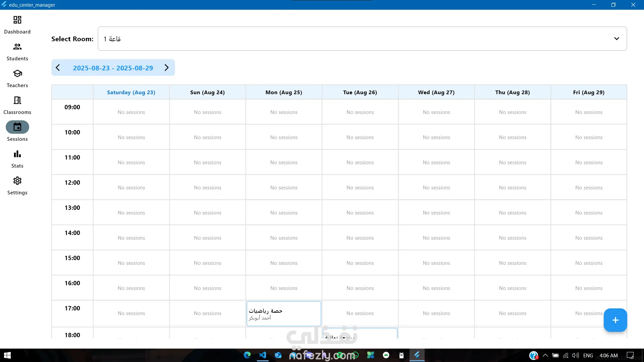Open the clock showing 4:06 AM
Screen dimensions: 644x362
point(608,355)
